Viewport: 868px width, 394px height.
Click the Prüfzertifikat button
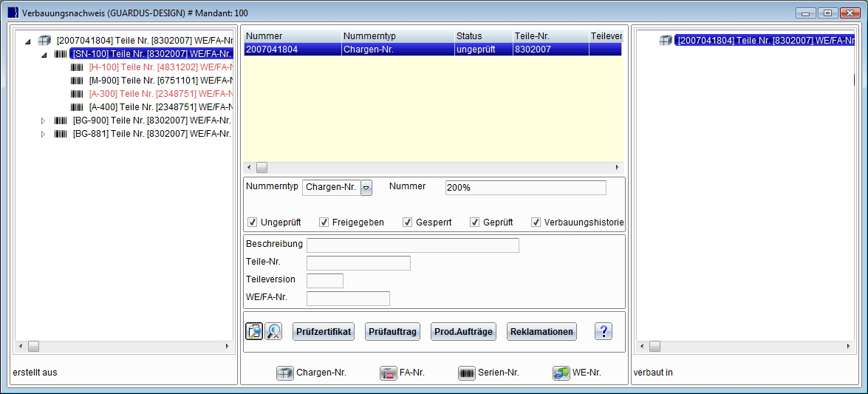[324, 332]
